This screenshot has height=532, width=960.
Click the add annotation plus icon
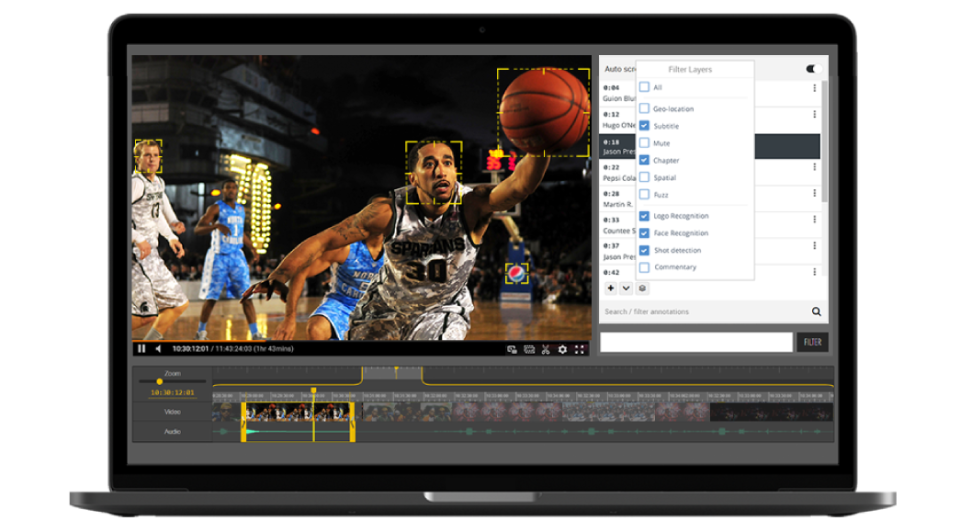click(x=610, y=288)
